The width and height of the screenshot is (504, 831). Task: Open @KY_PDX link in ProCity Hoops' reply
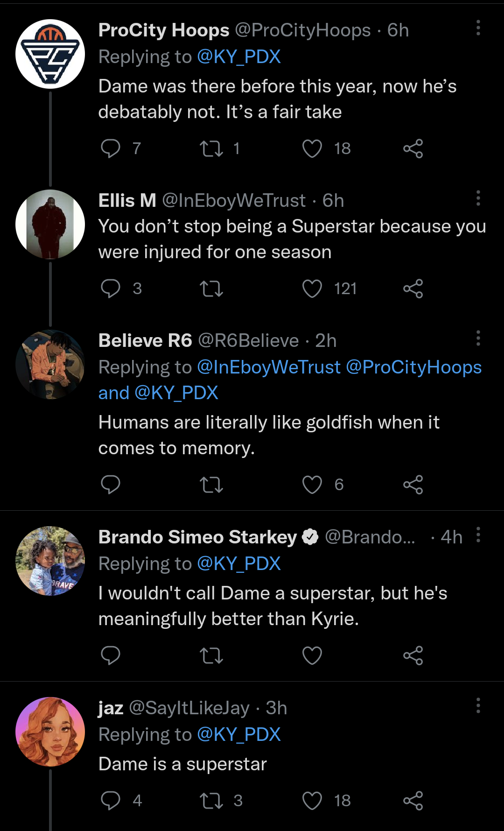[x=239, y=57]
